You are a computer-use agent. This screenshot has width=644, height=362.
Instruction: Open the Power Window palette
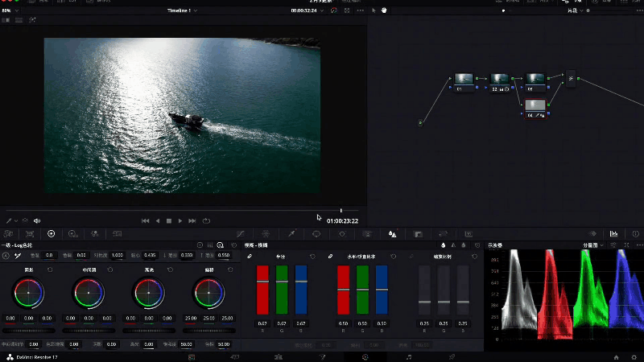[316, 234]
